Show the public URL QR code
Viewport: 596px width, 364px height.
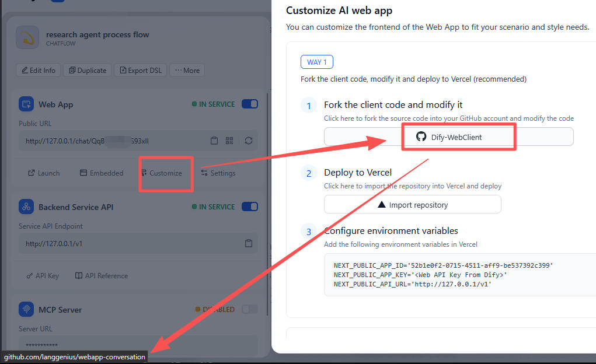pyautogui.click(x=229, y=141)
